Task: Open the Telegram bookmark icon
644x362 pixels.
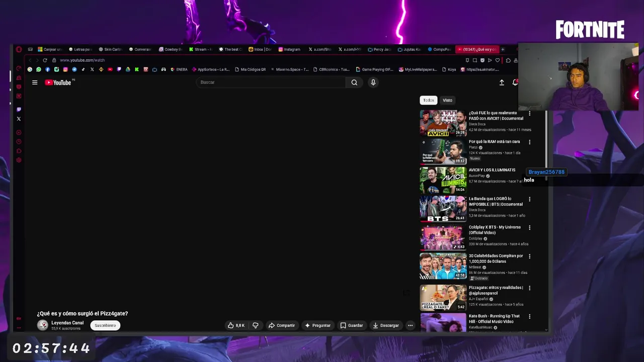Action: coord(74,69)
